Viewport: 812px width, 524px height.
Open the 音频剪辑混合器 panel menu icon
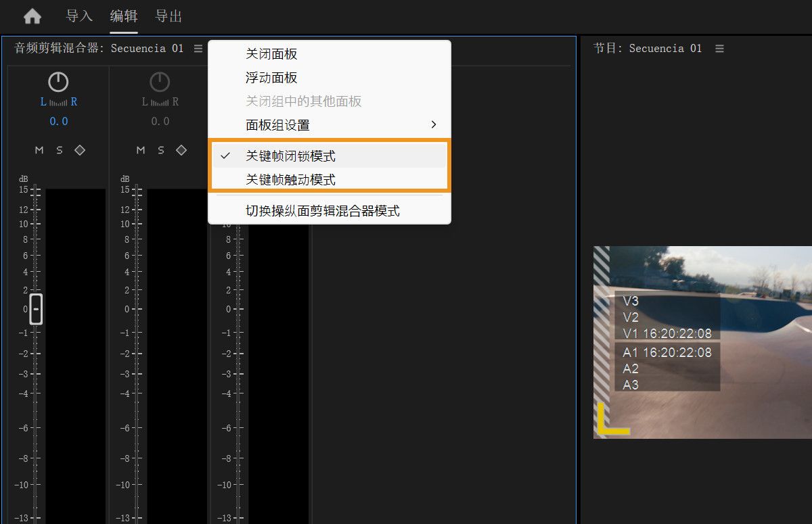click(x=198, y=49)
